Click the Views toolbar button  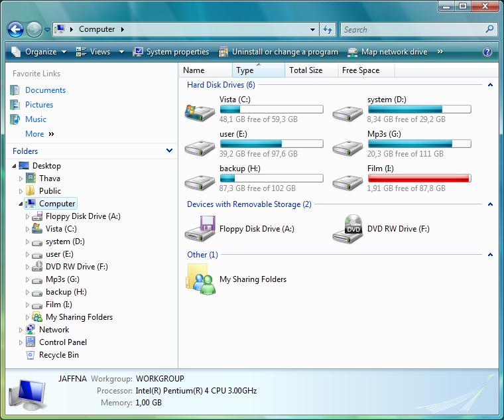pyautogui.click(x=94, y=52)
